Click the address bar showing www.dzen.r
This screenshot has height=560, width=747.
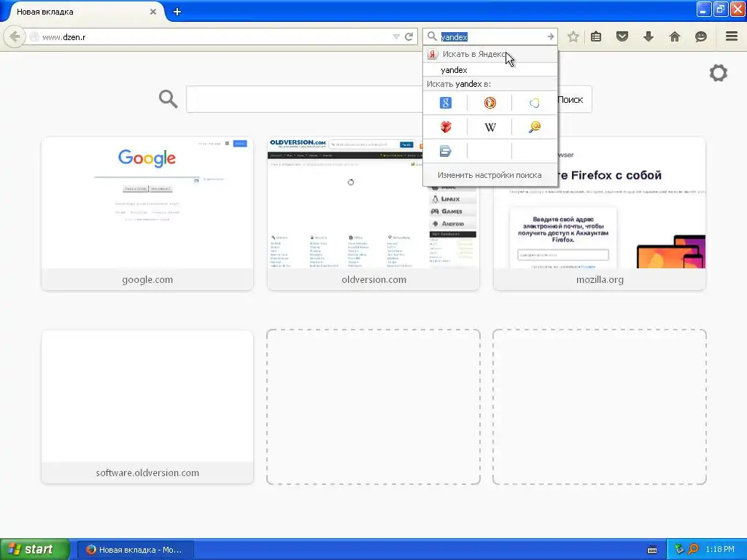tap(209, 36)
